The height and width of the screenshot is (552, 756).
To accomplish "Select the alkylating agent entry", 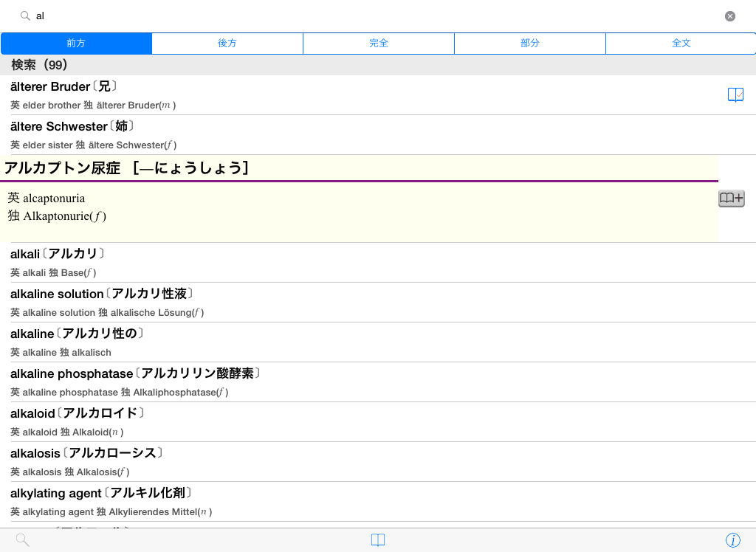I will pos(295,502).
